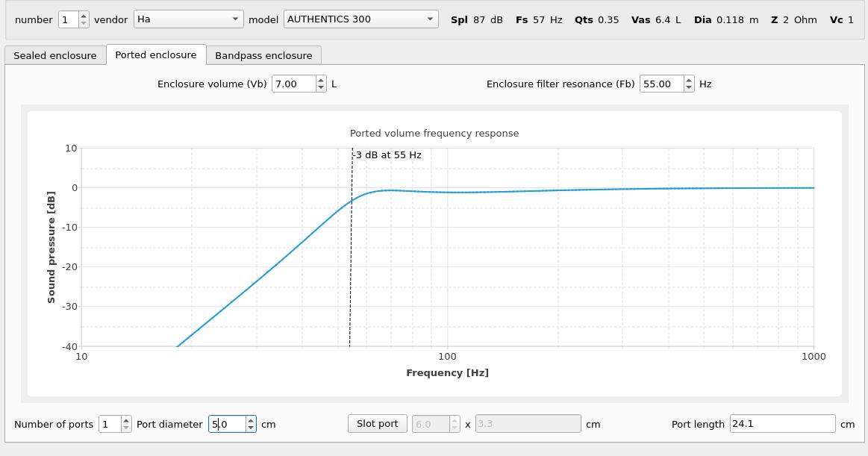This screenshot has height=456, width=868.
Task: Open the Bandpass enclosure tab
Action: [x=263, y=55]
